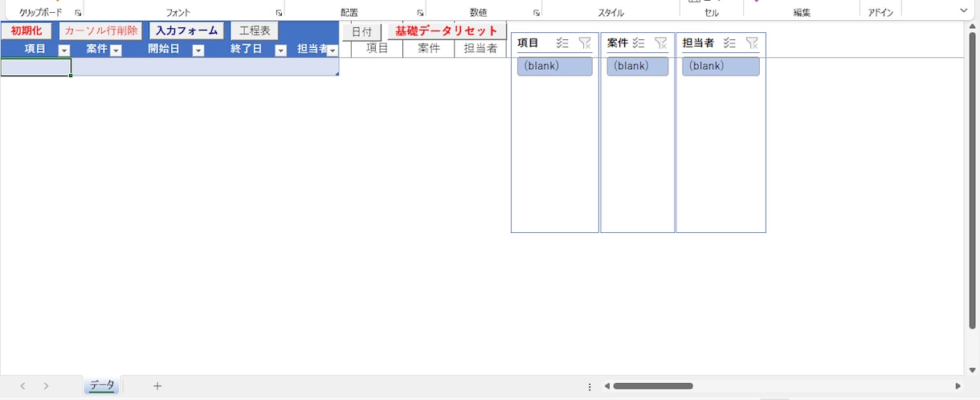This screenshot has height=400, width=980.
Task: Clear filter on the 案件 slicer
Action: (x=661, y=43)
